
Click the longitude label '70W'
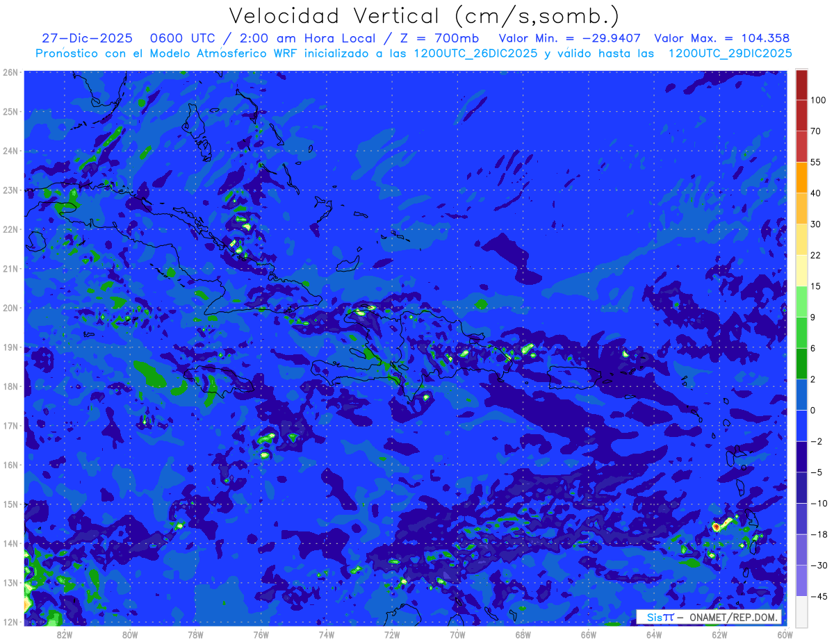coord(457,634)
